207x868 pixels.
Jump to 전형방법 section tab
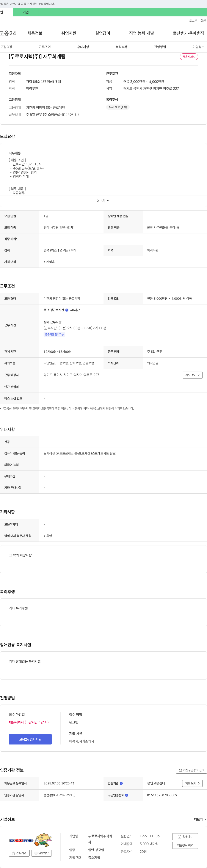point(160,47)
